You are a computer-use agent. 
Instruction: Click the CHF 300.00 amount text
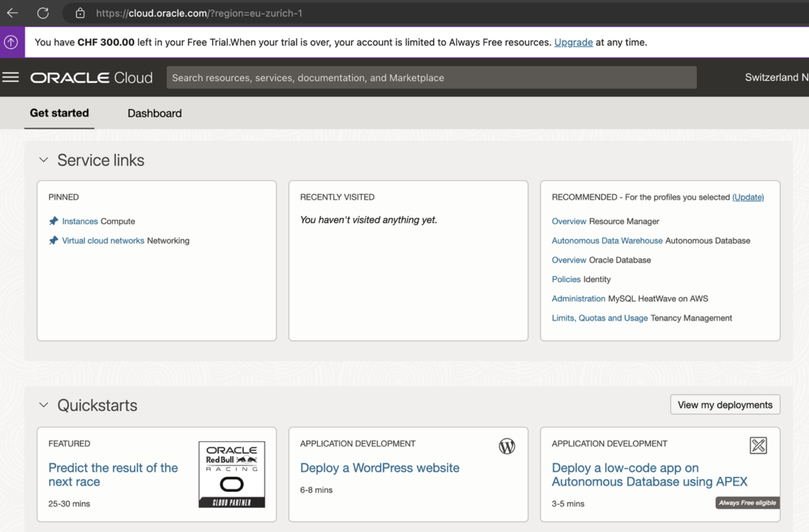106,42
